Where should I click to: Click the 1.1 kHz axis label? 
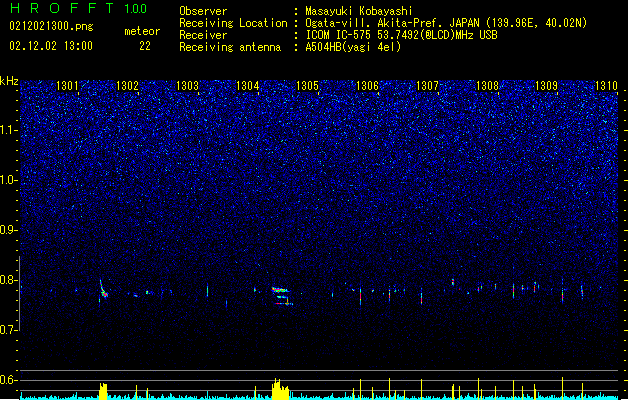click(x=9, y=130)
